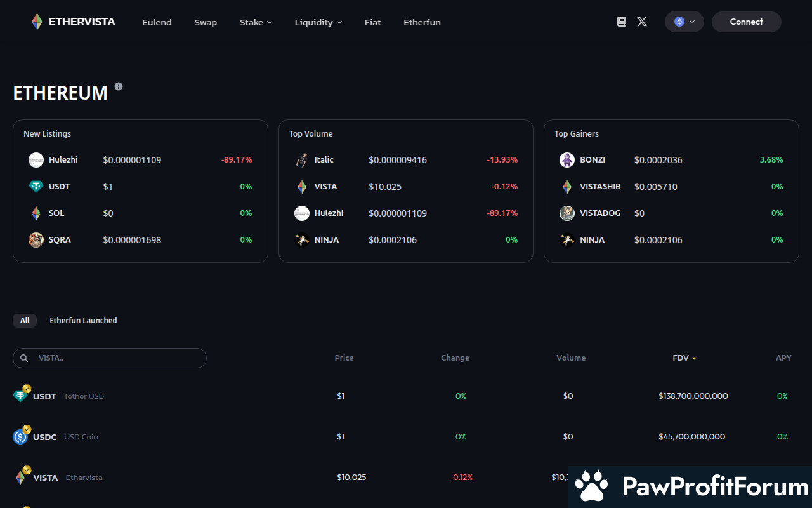Screen dimensions: 812x508
Task: Click the USDC coin icon in token table
Action: 20,437
